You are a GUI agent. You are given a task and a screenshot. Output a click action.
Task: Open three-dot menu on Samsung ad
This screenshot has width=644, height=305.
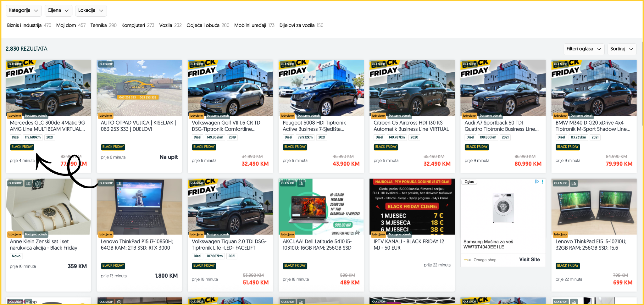point(542,182)
